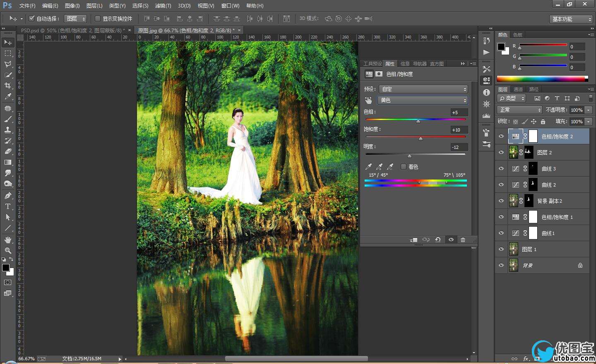Select the Move tool

click(8, 43)
